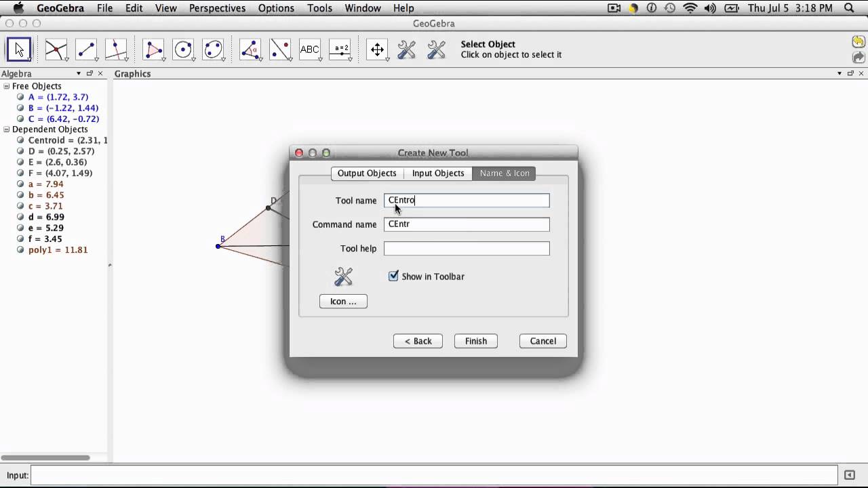Select the Angle tool

[251, 49]
